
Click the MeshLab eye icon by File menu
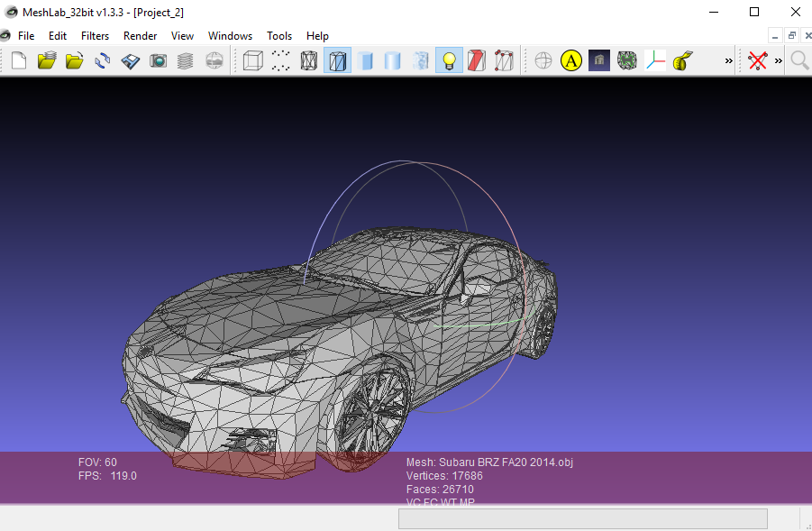pos(5,36)
